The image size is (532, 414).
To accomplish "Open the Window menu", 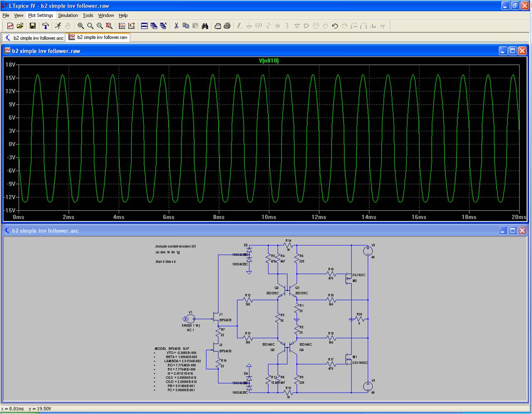I will [x=106, y=15].
